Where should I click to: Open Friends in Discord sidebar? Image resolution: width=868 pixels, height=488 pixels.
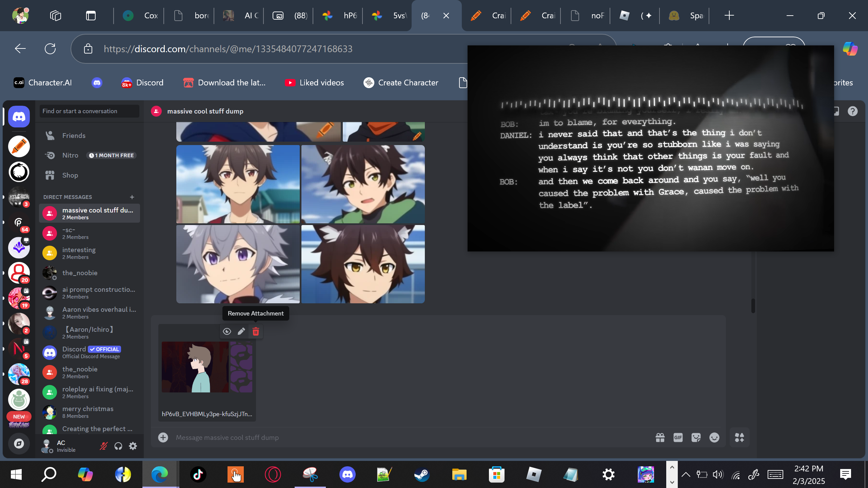90,136
